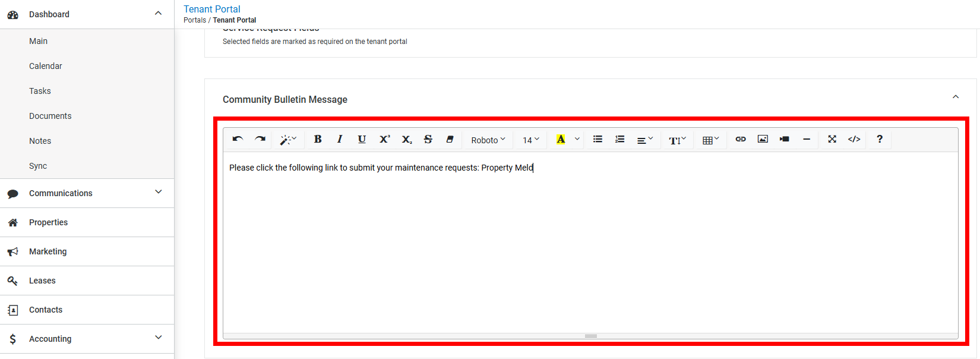Open Properties in the sidebar
Screen dimensions: 980x359
point(48,222)
